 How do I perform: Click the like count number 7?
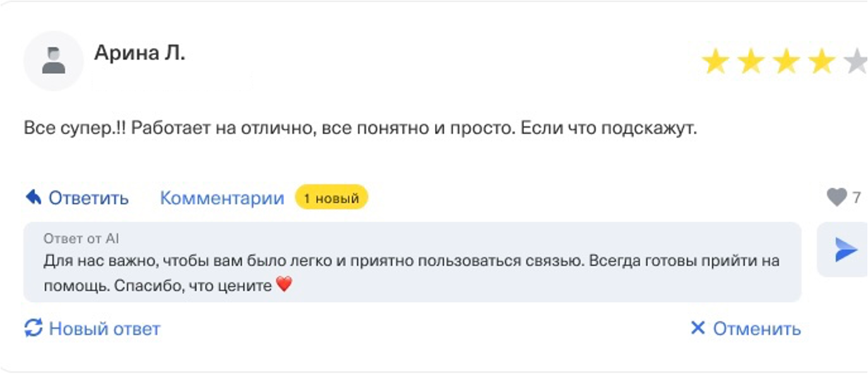pos(857,198)
